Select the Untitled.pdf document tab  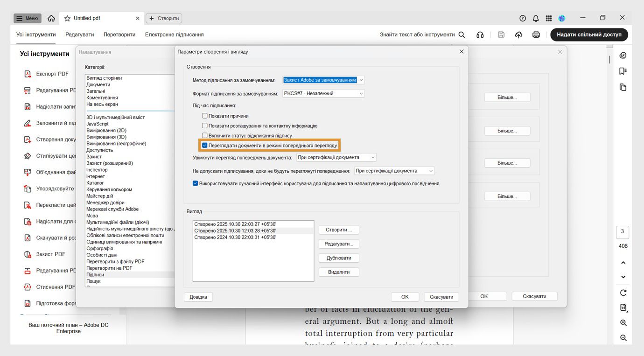(101, 18)
